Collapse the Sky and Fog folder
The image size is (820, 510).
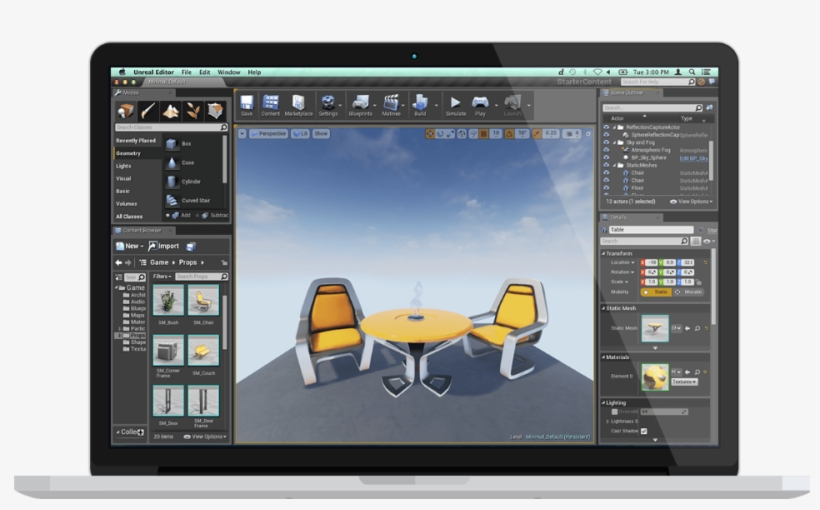point(614,142)
